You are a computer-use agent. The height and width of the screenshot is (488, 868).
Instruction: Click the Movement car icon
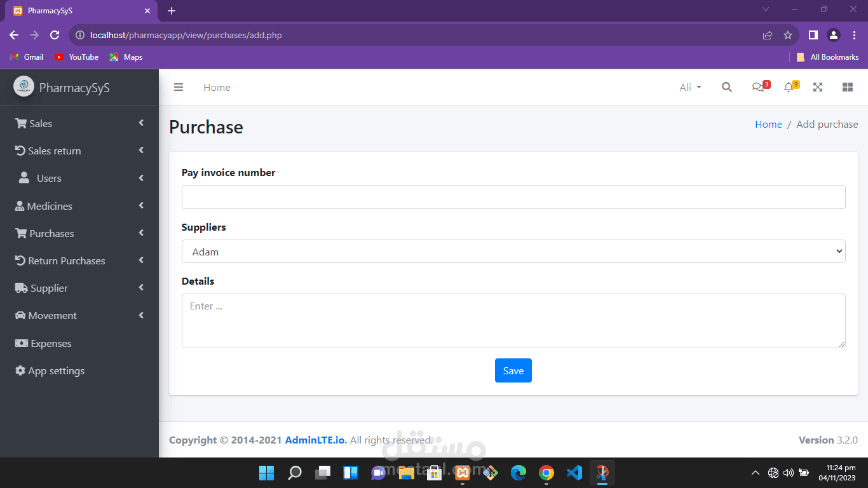point(20,315)
